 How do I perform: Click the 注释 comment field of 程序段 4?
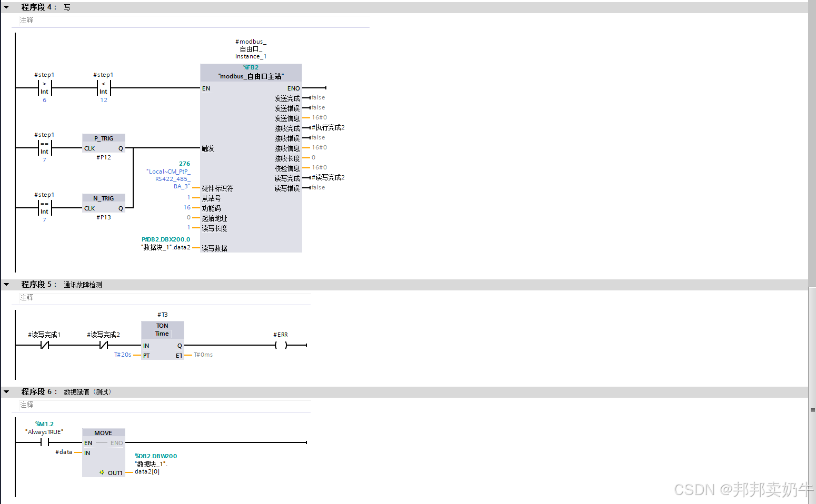coord(195,21)
